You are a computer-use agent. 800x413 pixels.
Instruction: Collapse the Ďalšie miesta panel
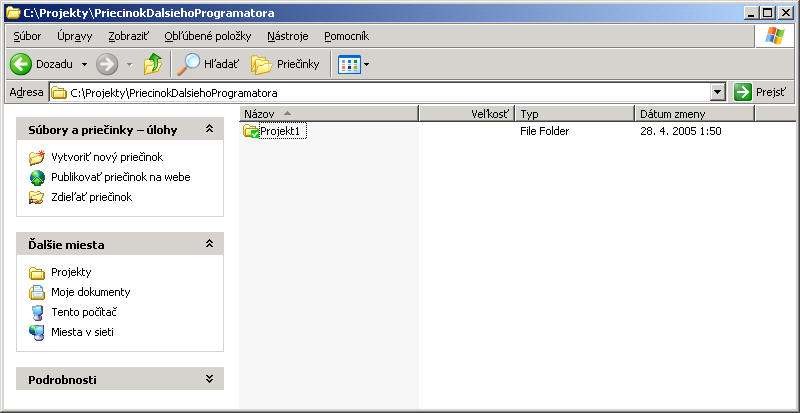[209, 244]
